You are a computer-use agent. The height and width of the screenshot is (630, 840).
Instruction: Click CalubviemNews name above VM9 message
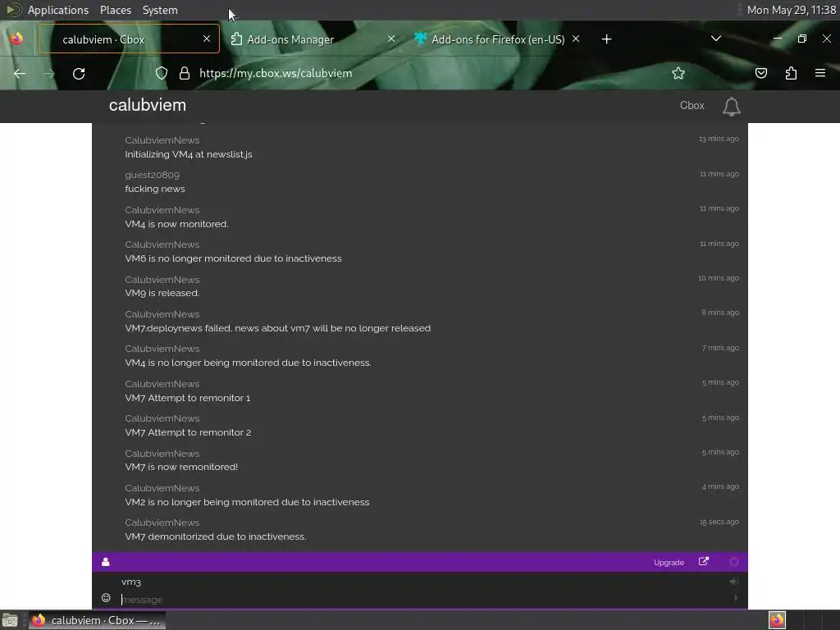[162, 280]
